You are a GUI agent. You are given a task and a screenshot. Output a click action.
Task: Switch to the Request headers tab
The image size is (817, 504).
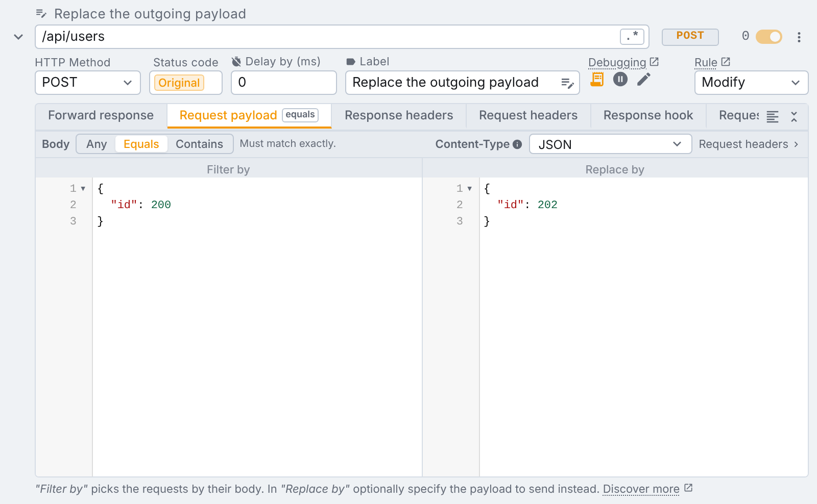click(x=528, y=116)
